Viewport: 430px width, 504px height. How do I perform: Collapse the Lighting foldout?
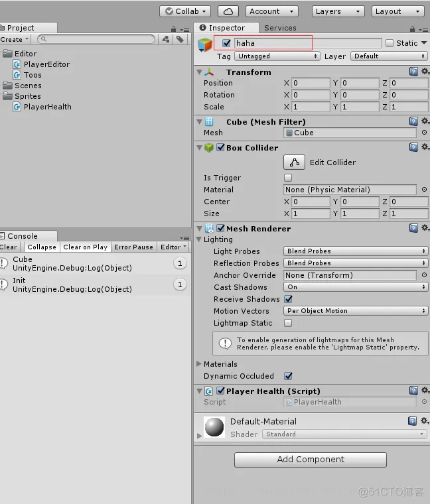[199, 239]
